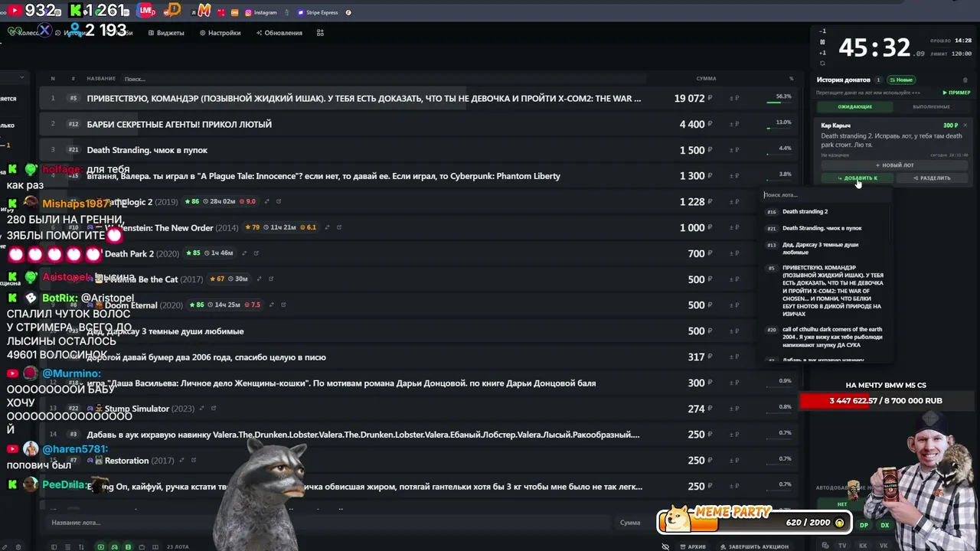Click the add-amount field in the 4 400 row
The height and width of the screenshot is (551, 980).
coord(735,124)
